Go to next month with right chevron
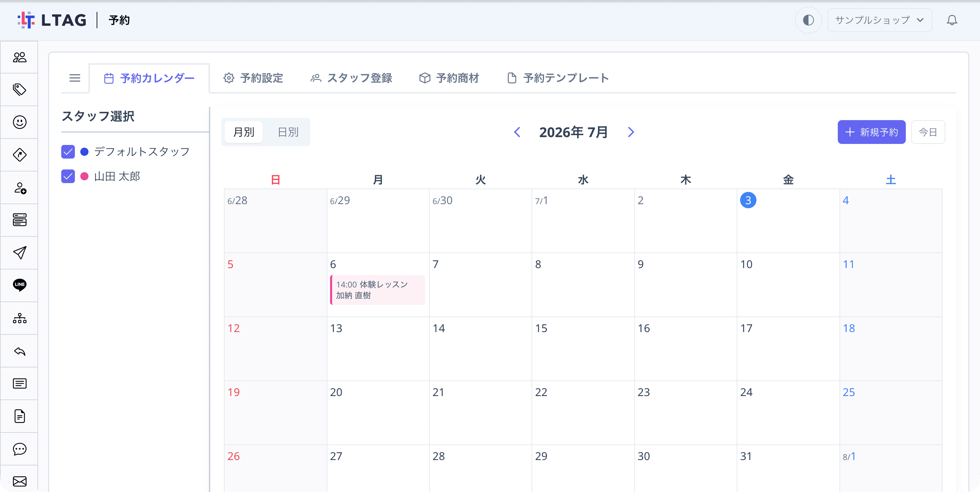The width and height of the screenshot is (980, 492). (631, 132)
